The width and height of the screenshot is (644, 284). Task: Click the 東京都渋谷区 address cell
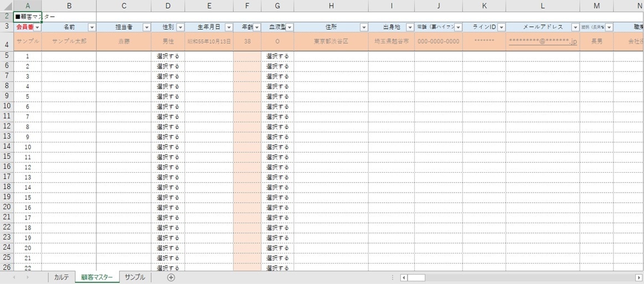pyautogui.click(x=331, y=42)
